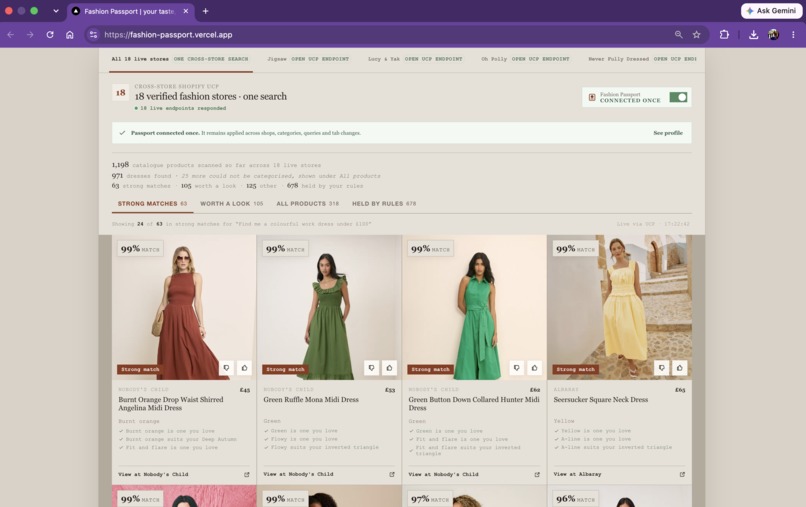Click 'Passport connected once.' banner text
Viewport: 806px width, 507px height.
(x=165, y=133)
